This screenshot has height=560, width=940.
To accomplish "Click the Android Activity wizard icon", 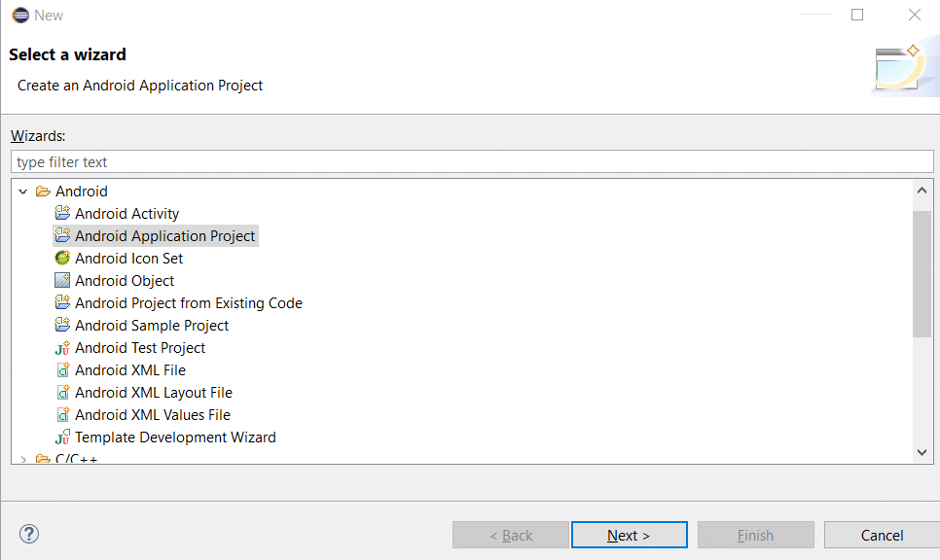I will (x=62, y=213).
